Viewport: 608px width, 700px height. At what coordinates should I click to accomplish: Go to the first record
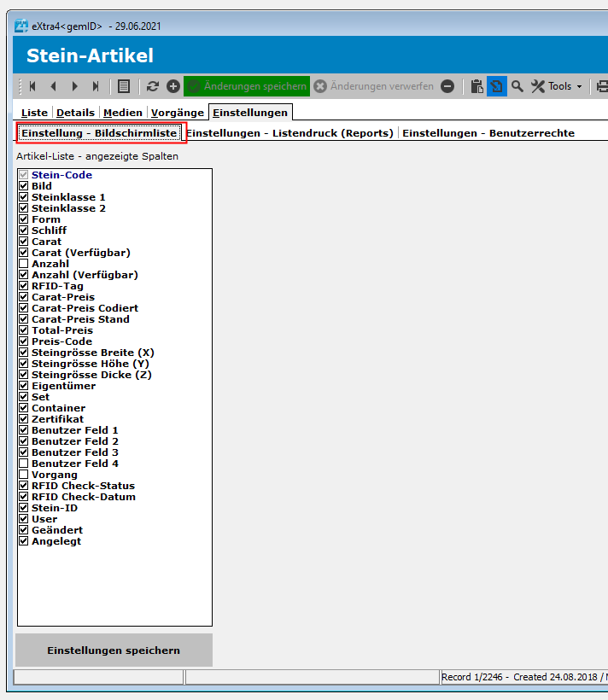pos(32,86)
